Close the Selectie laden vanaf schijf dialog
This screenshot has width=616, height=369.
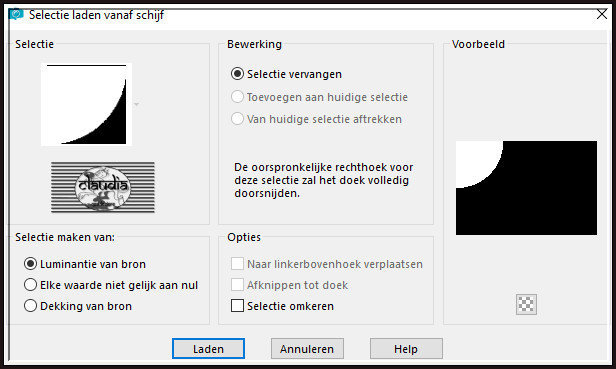tap(601, 15)
